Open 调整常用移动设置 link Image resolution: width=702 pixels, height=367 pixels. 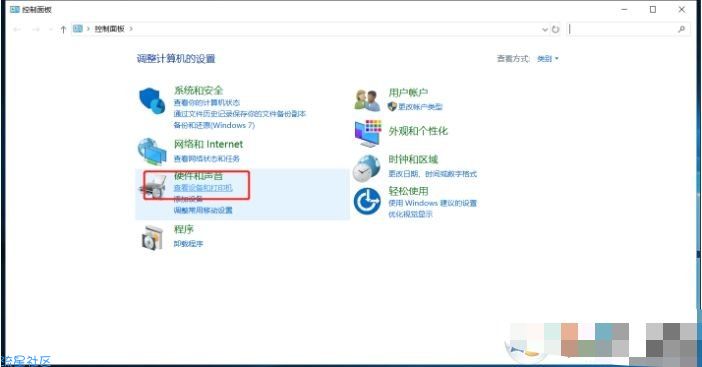203,210
